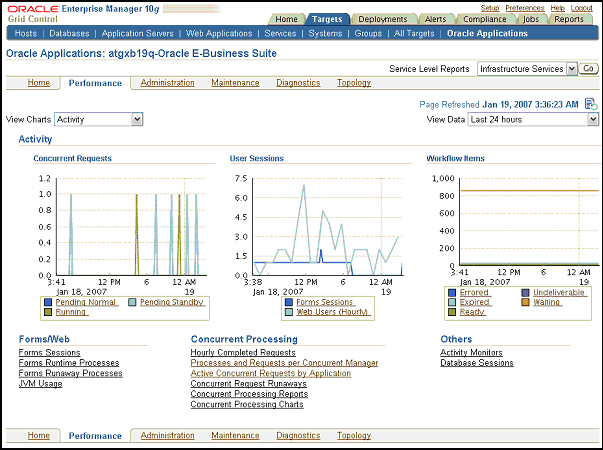Click Pending Normal blue legend swatch
Image resolution: width=603 pixels, height=450 pixels.
(48, 302)
